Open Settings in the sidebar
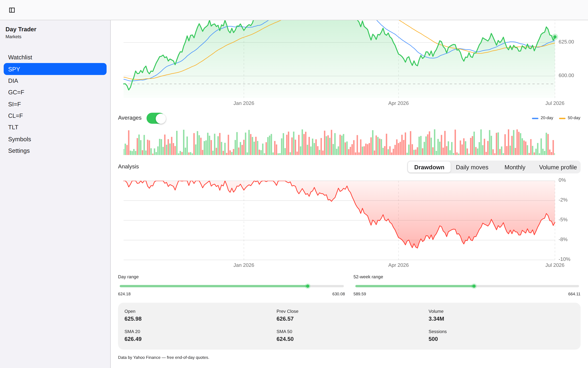Screen dimensions: 588x368 point(55,151)
